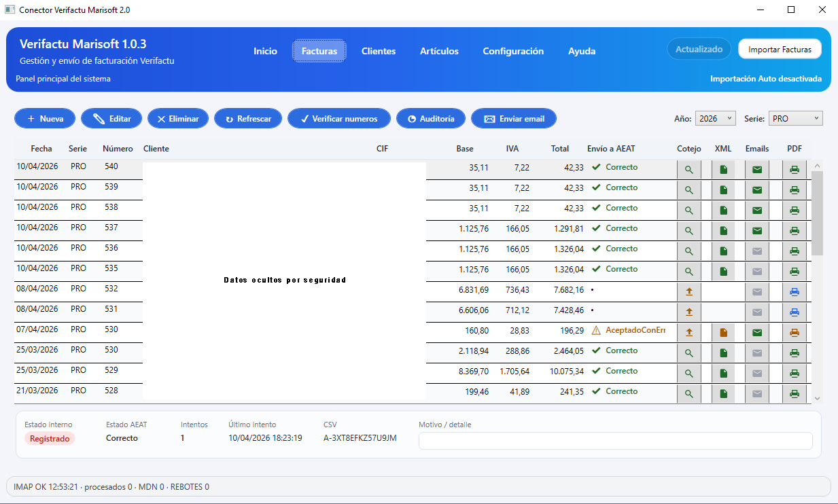Click the Número column header
This screenshot has height=504, width=838.
click(118, 149)
